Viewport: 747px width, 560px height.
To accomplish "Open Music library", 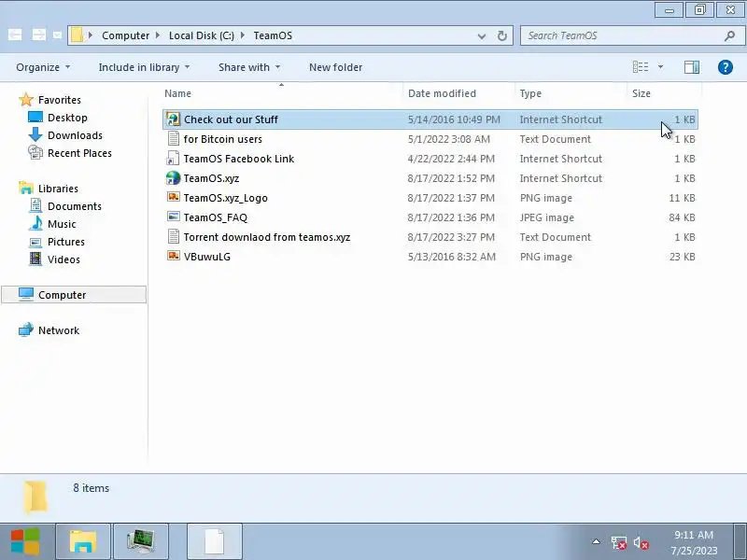I will coord(62,224).
